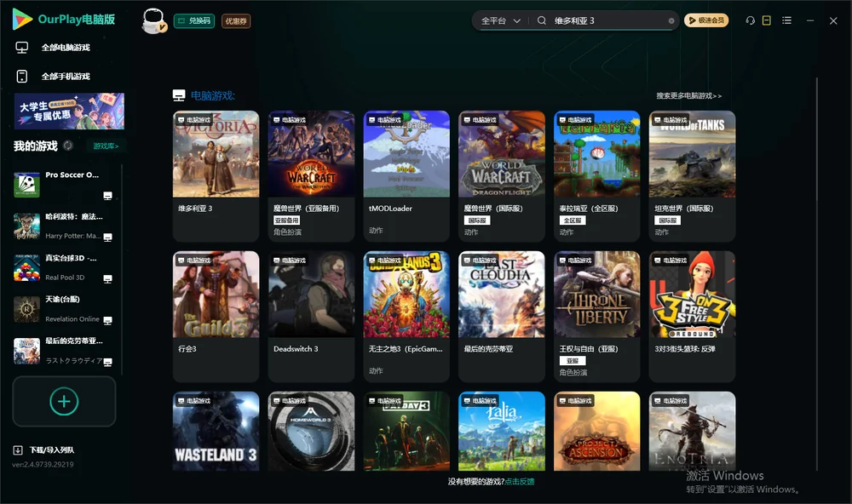Image resolution: width=852 pixels, height=504 pixels.
Task: Open the settings list menu icon
Action: [786, 20]
